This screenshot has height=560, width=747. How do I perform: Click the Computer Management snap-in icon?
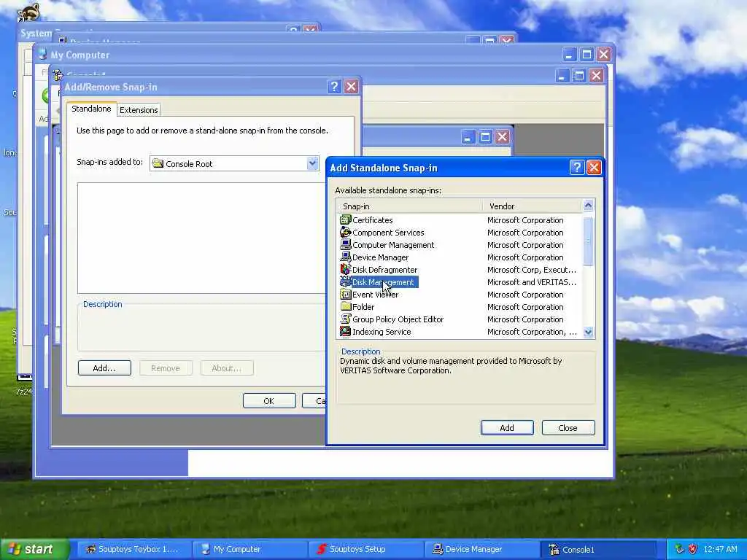click(x=345, y=245)
